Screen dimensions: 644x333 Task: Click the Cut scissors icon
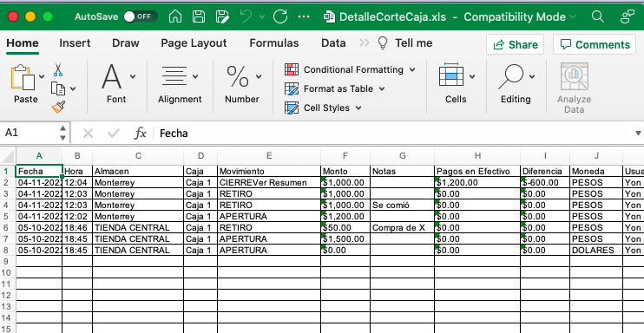click(58, 69)
